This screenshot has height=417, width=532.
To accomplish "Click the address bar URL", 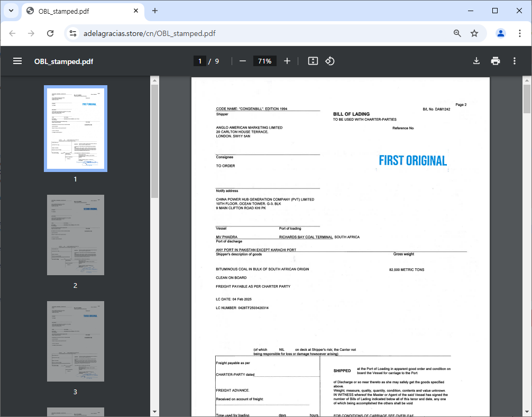I will click(150, 33).
